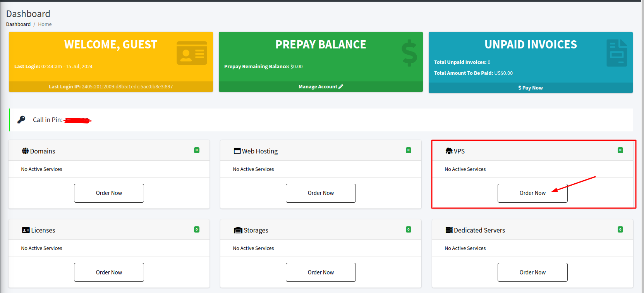Click the large Dashboard page heading
Screen dimensions: 644x293
click(x=28, y=14)
